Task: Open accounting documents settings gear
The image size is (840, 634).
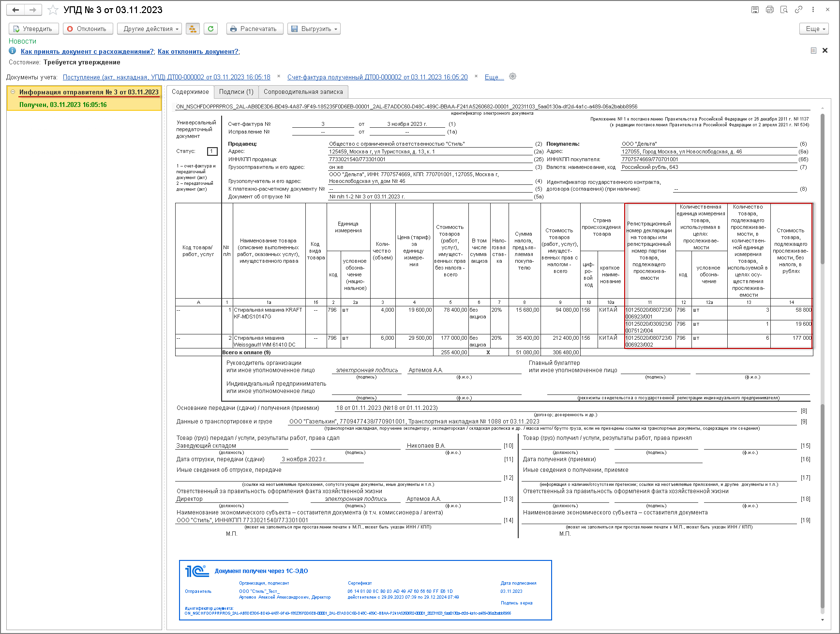Action: click(513, 76)
